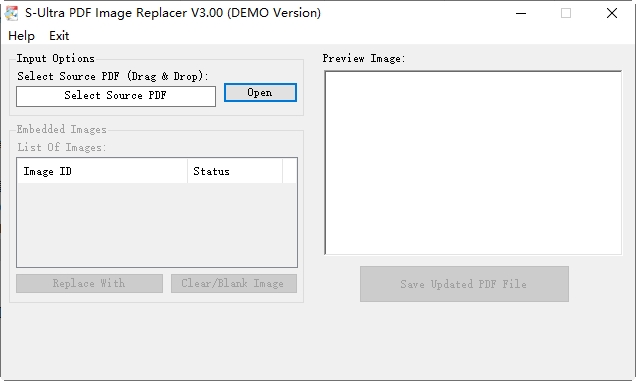Click the Preview Image label
This screenshot has height=381, width=636.
(364, 58)
